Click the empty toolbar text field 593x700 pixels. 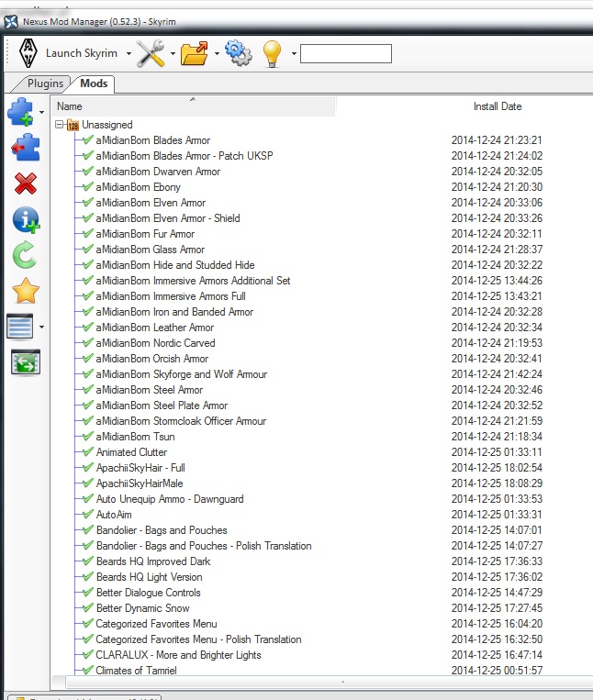(346, 53)
